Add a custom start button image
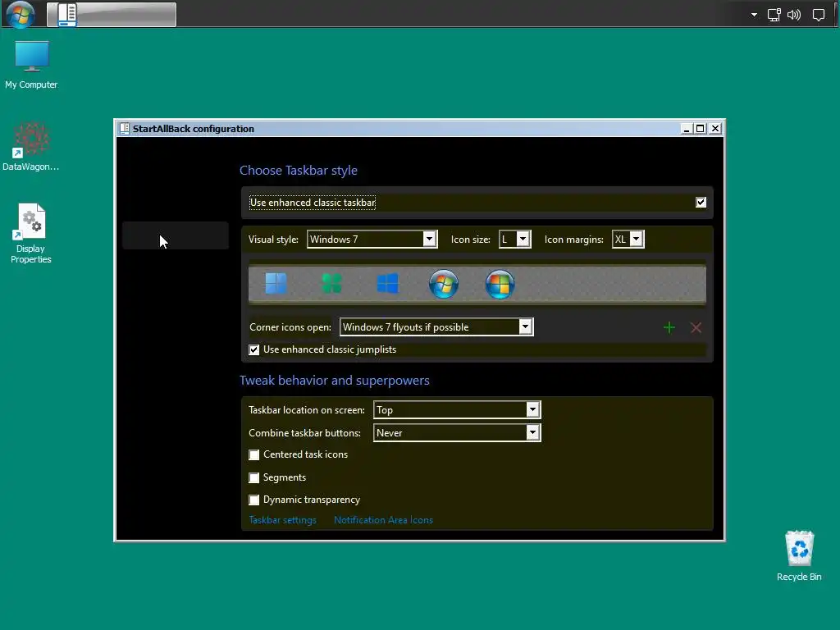840x630 pixels. (x=669, y=327)
